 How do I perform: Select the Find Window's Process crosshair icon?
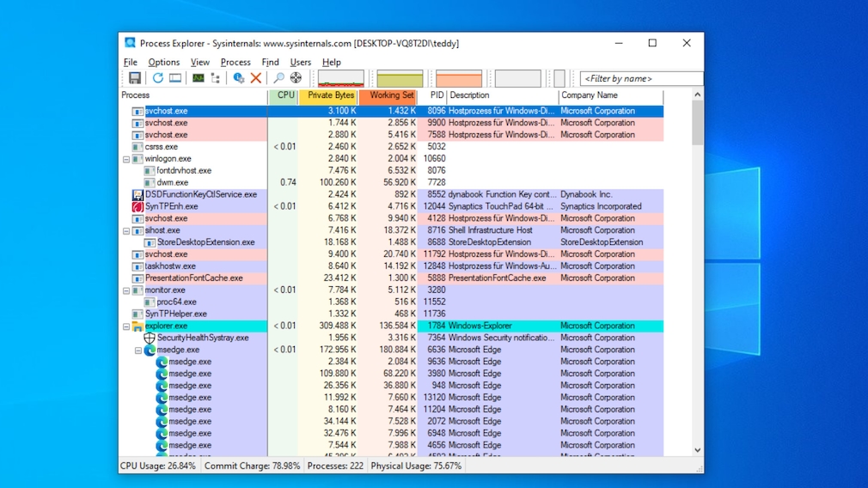(x=296, y=78)
